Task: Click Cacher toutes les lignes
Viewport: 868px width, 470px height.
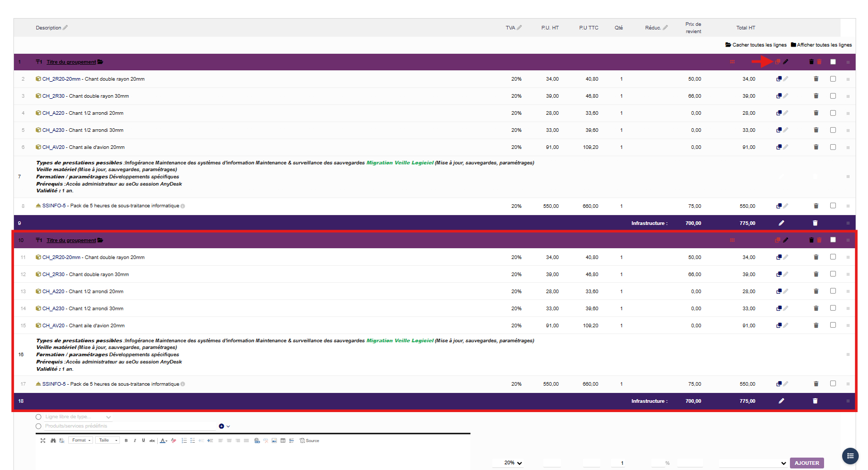Action: click(x=756, y=45)
